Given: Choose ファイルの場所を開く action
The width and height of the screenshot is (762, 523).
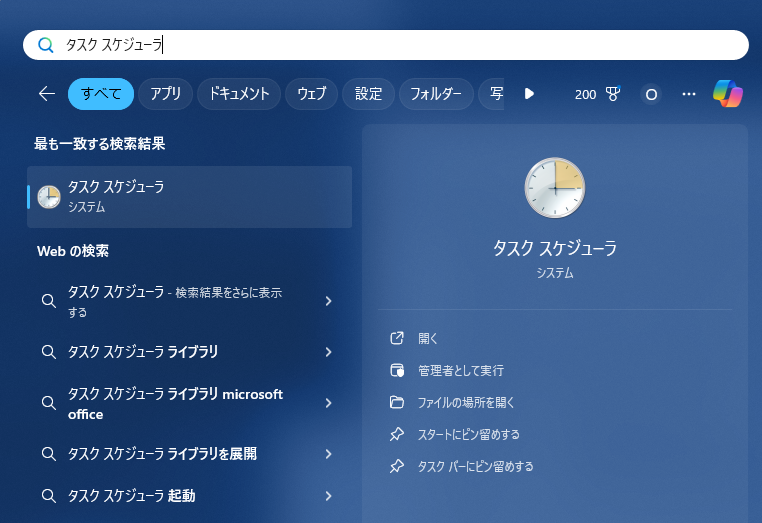Looking at the screenshot, I should pos(466,402).
